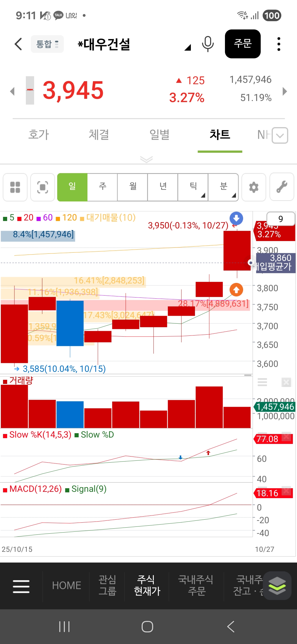Expand the 틱 tick interval dropdown
This screenshot has height=644, width=297.
pyautogui.click(x=193, y=187)
